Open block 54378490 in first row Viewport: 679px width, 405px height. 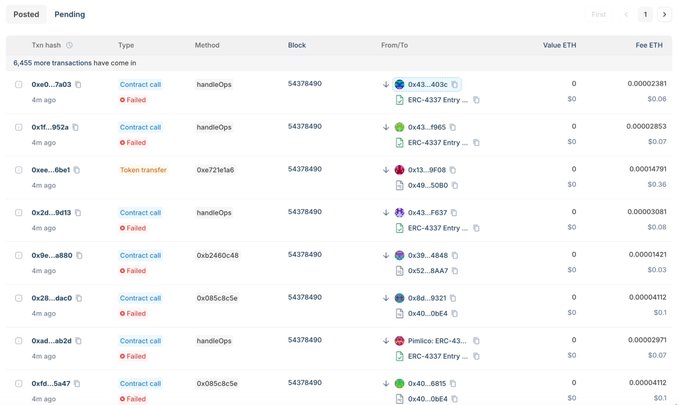click(x=305, y=84)
